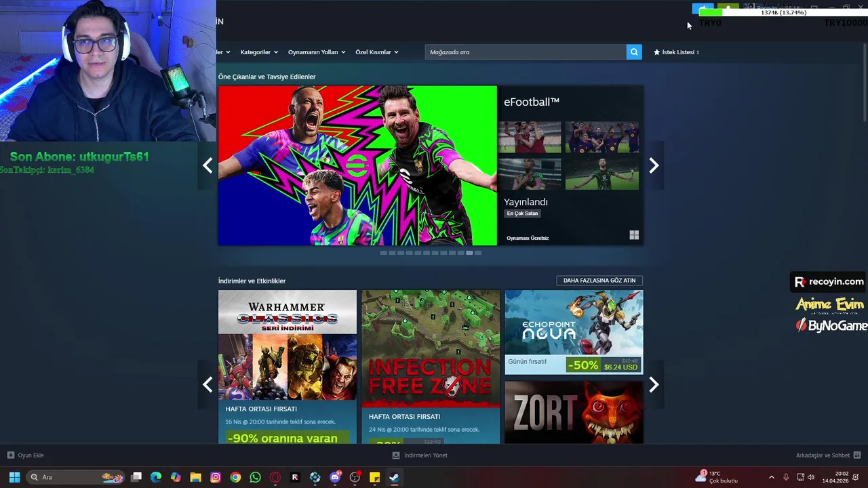Viewport: 868px width, 488px height.
Task: Click the Windows platform icon on eFootball
Action: (x=634, y=235)
